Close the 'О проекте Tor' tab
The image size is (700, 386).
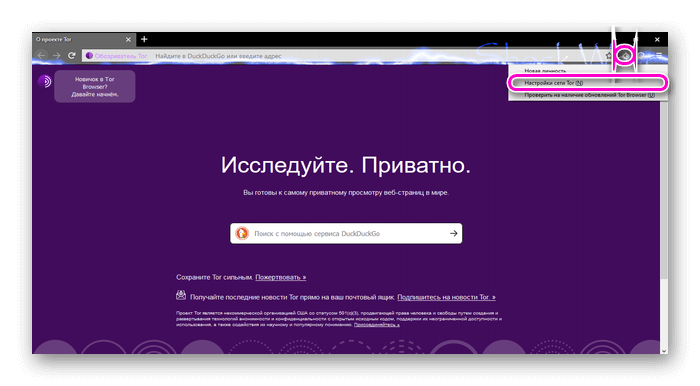pos(128,40)
